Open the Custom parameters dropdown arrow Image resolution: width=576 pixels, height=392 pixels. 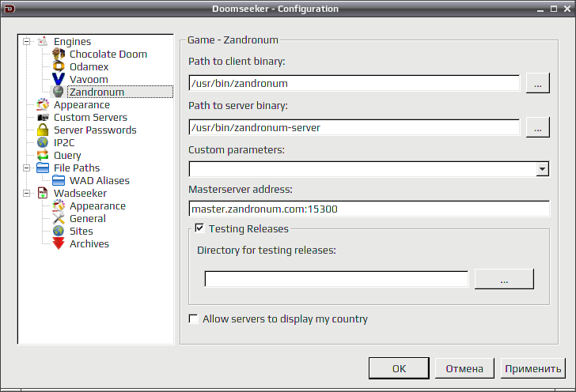[x=542, y=169]
